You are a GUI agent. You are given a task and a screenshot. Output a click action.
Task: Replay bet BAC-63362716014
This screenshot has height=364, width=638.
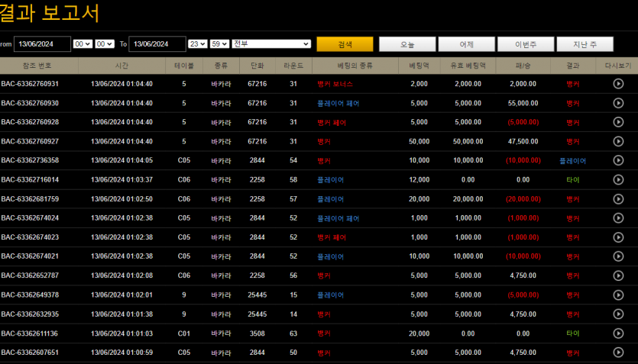pyautogui.click(x=618, y=179)
